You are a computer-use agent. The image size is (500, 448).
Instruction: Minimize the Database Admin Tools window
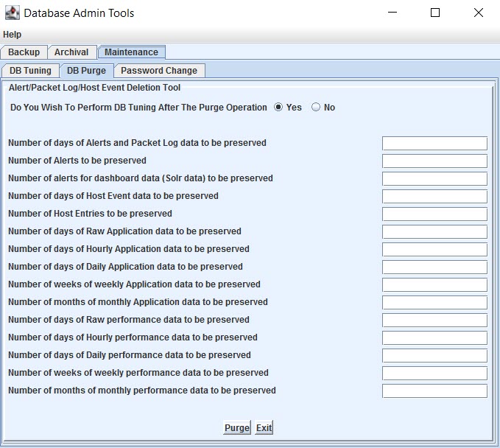pos(392,13)
